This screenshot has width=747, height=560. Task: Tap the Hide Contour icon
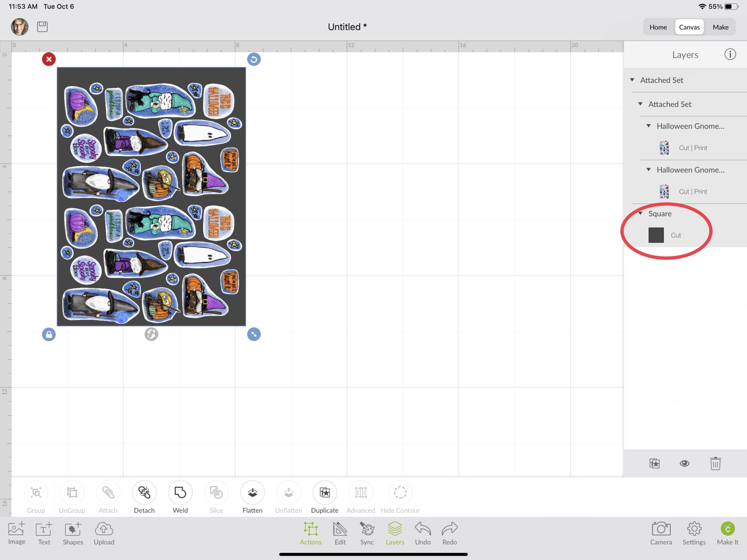pos(400,493)
